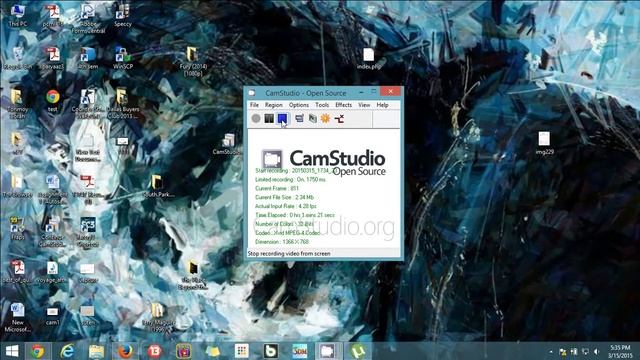Select cam1 file on desktop
The height and width of the screenshot is (360, 640).
click(x=52, y=316)
